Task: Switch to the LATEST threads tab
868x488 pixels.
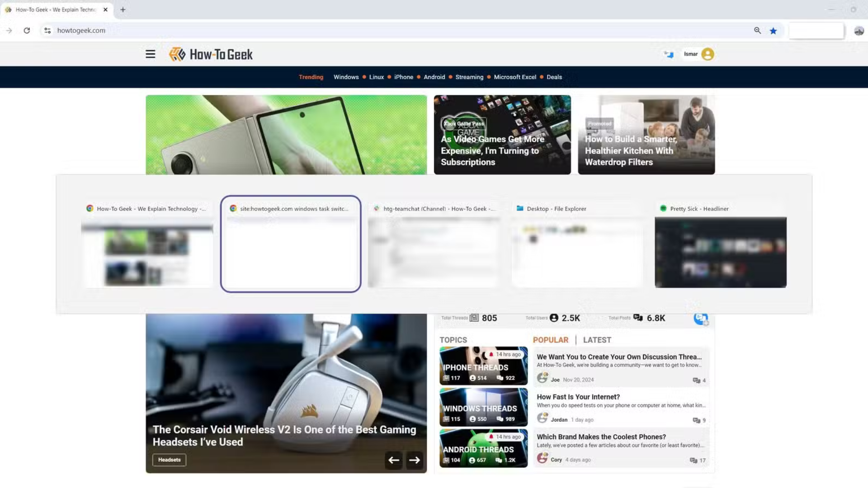Action: click(x=597, y=340)
